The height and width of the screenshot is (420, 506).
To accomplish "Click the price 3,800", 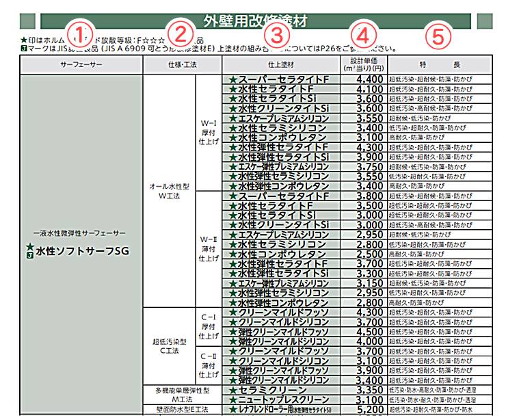I will tap(370, 196).
